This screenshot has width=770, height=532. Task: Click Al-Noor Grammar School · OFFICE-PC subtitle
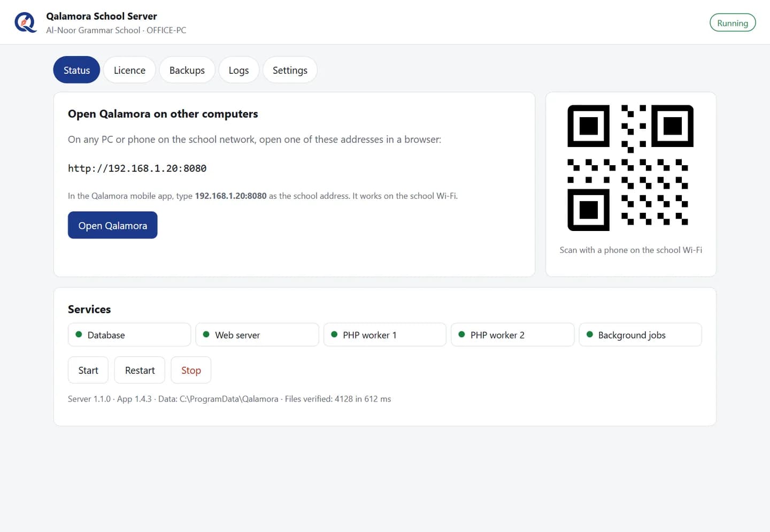[116, 30]
